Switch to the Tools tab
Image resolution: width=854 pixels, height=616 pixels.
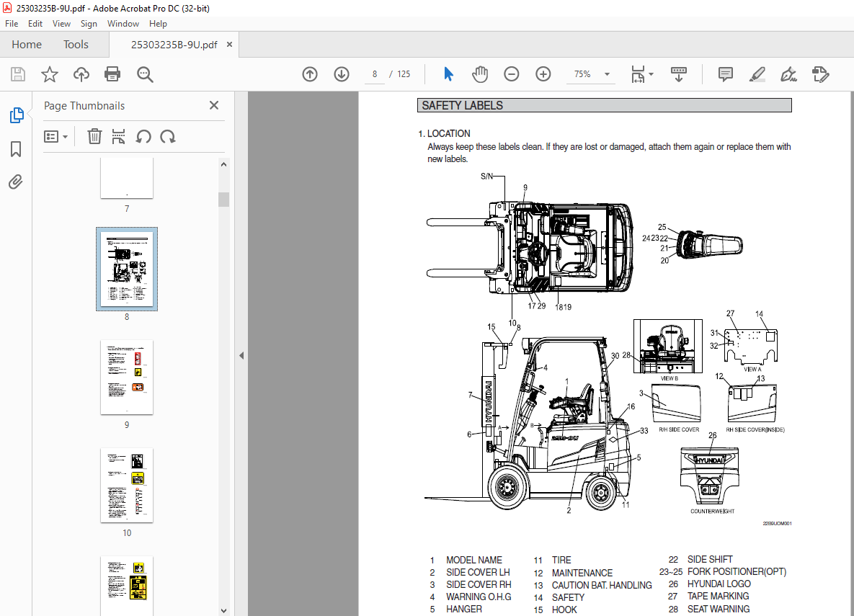click(76, 44)
